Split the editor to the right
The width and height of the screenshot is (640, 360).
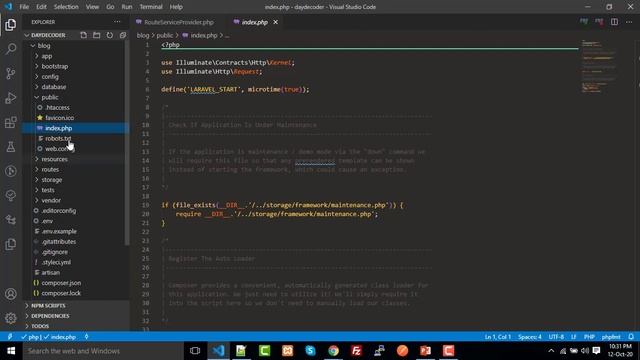coord(614,22)
